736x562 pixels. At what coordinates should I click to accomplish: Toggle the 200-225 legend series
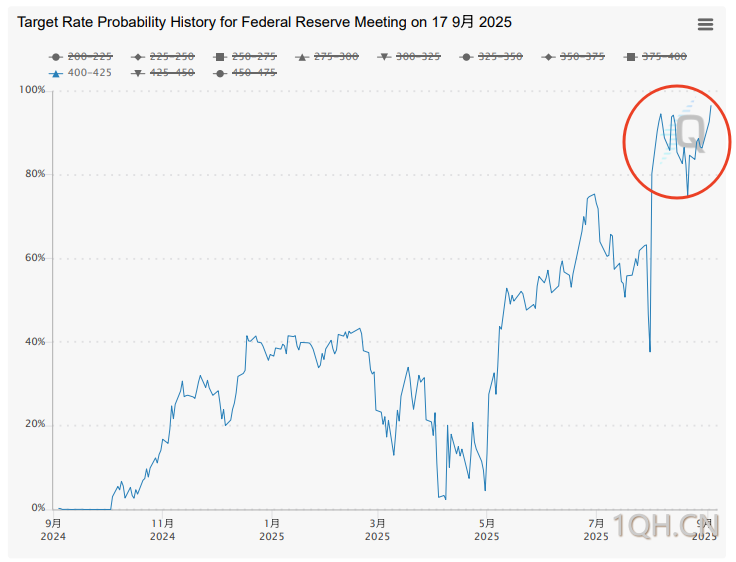[81, 57]
